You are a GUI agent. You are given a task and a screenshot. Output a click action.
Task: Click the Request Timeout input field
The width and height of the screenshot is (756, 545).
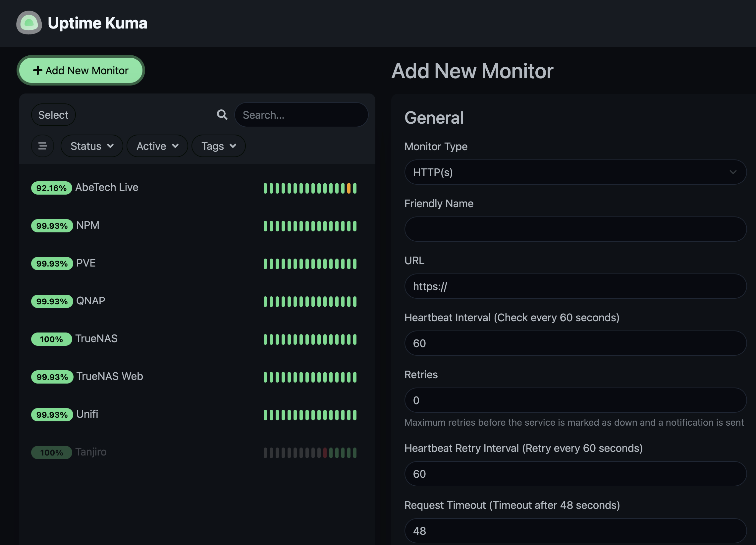click(x=575, y=531)
